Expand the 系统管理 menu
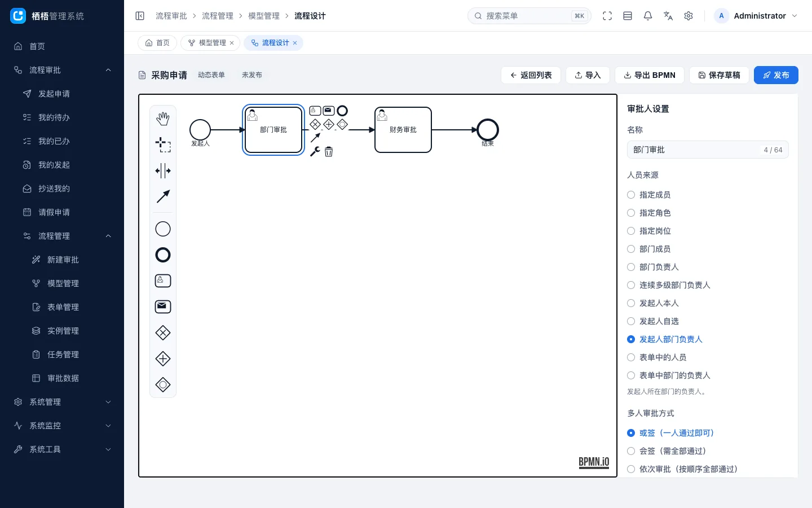 tap(62, 402)
